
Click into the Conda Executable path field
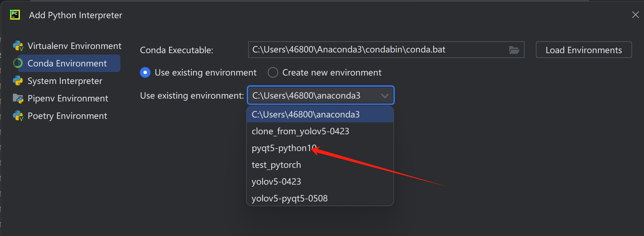tap(377, 50)
